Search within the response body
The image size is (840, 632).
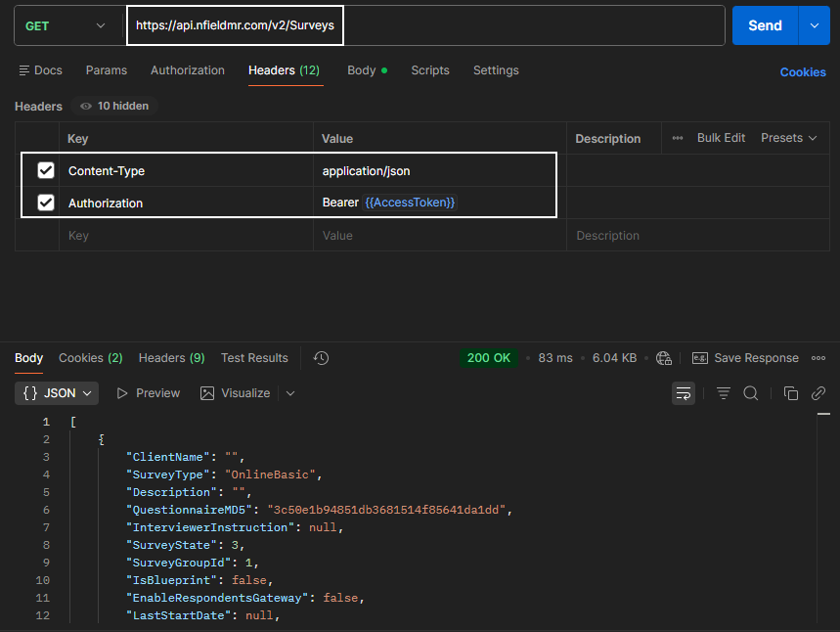tap(751, 393)
